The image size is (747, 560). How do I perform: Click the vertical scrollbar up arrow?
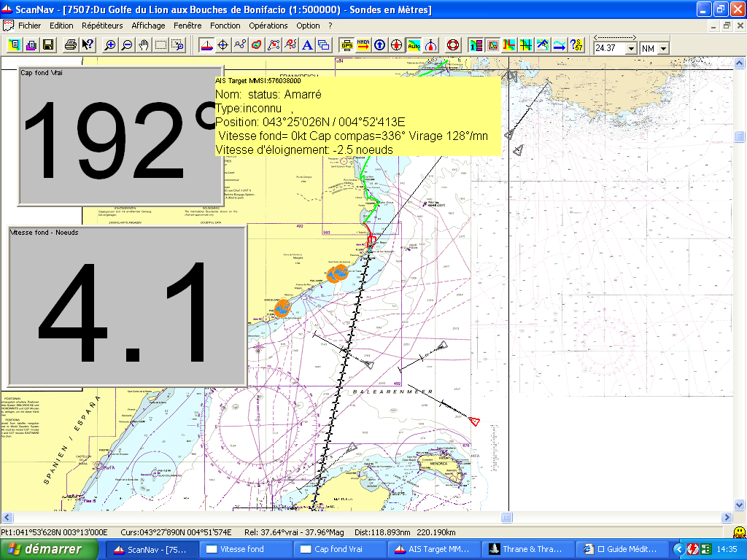click(740, 63)
